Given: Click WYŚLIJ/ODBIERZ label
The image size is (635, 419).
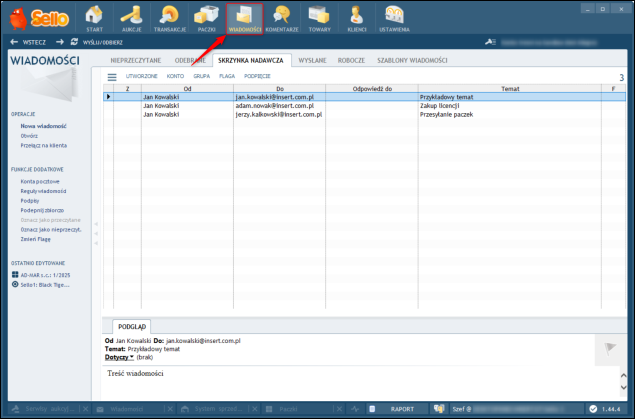Looking at the screenshot, I should point(103,42).
